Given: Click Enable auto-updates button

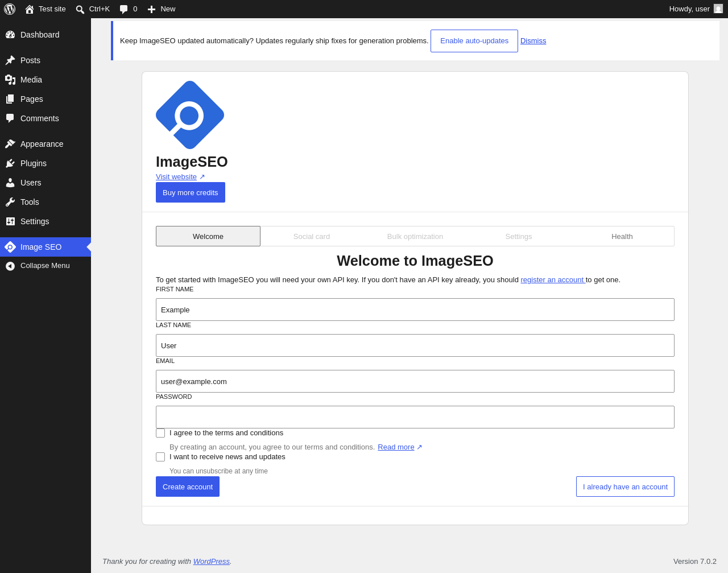Looking at the screenshot, I should click(x=474, y=41).
